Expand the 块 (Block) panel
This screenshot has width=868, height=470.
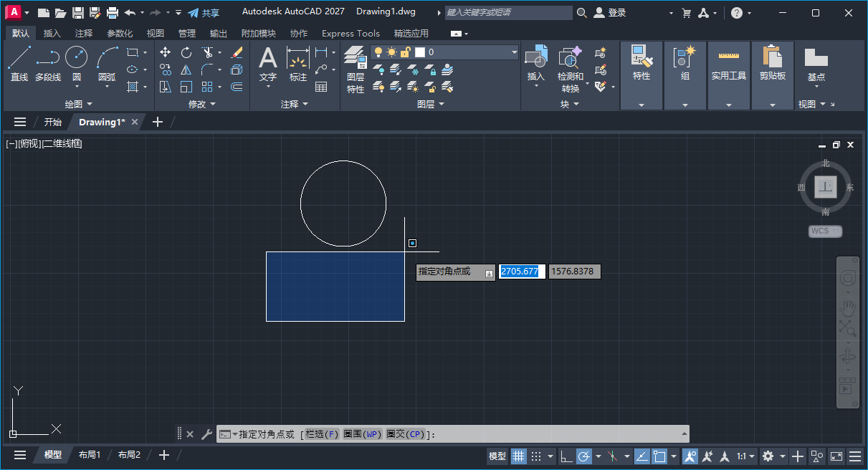pyautogui.click(x=570, y=104)
